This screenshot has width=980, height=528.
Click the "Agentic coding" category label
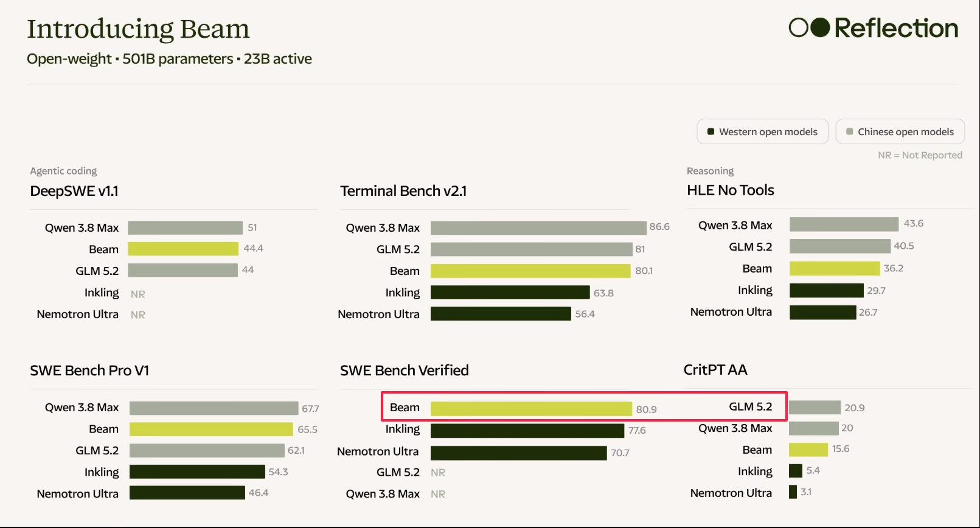[x=63, y=171]
